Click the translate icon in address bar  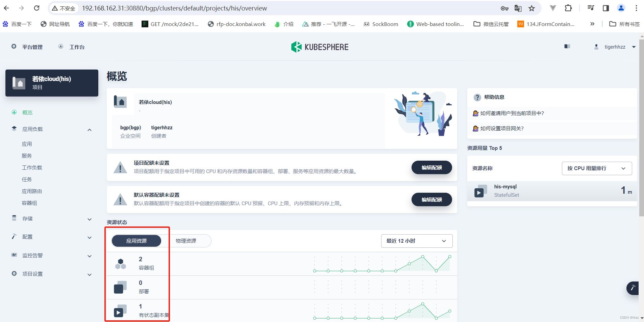click(x=518, y=8)
